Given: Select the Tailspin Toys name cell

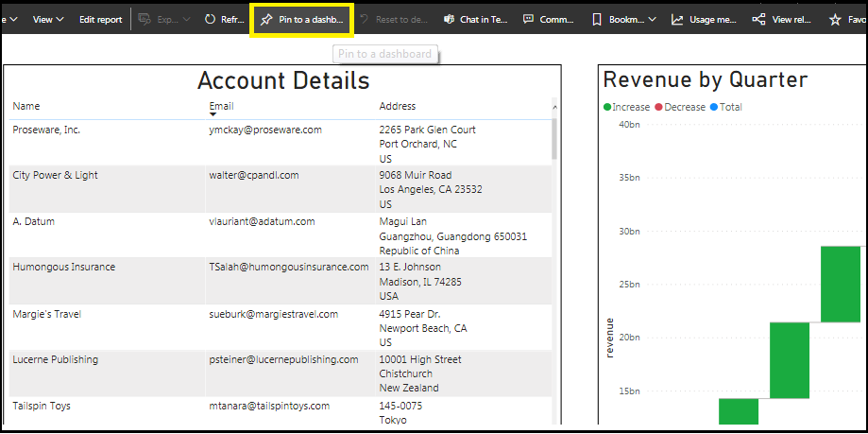Looking at the screenshot, I should [42, 407].
